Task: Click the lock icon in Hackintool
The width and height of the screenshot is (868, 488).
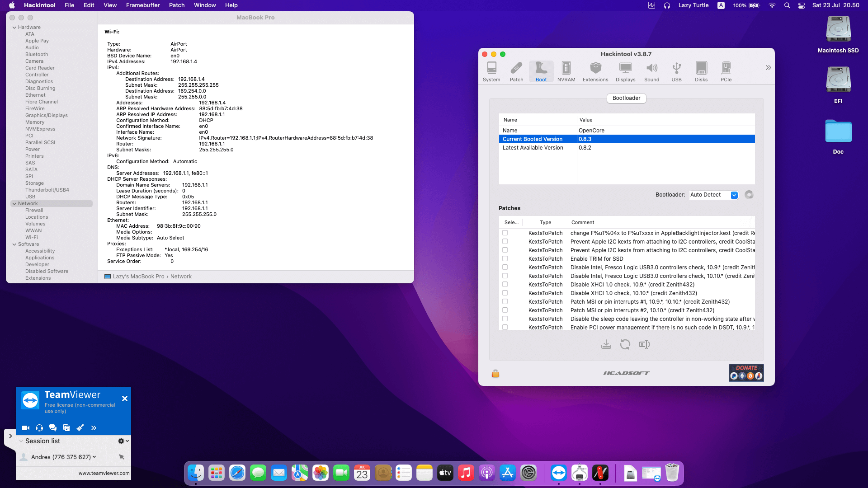Action: click(x=495, y=374)
